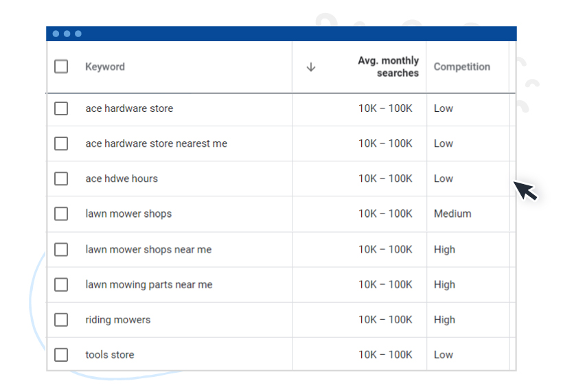Screen dimensions: 563x392
Task: Click High competition for lawn mower shops near me
Action: [x=444, y=249]
